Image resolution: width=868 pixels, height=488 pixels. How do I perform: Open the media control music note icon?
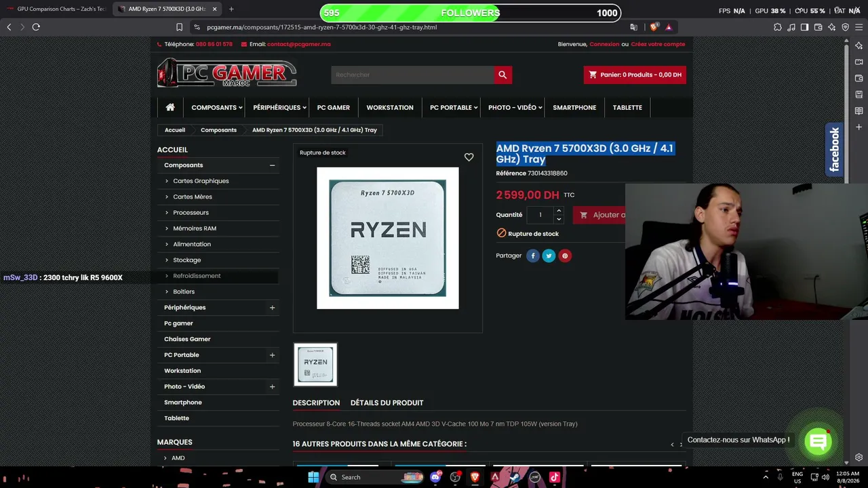tap(791, 27)
